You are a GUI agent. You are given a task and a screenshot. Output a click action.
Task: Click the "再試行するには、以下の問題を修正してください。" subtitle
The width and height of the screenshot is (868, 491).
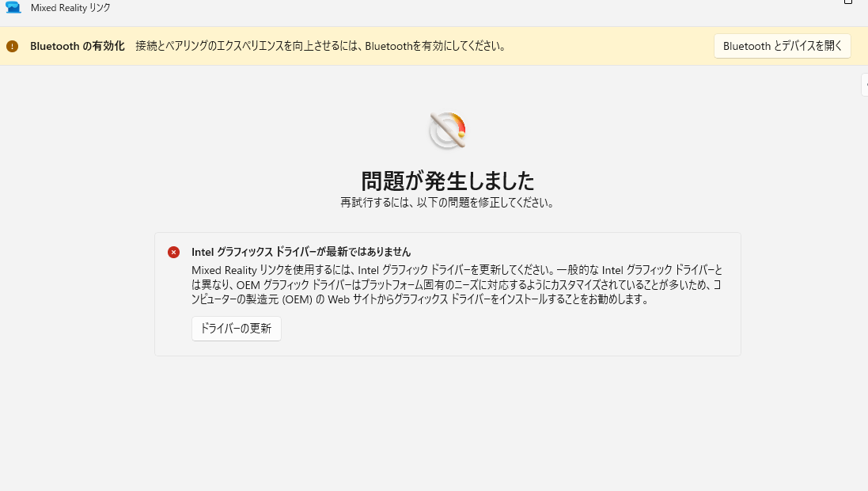tap(447, 202)
